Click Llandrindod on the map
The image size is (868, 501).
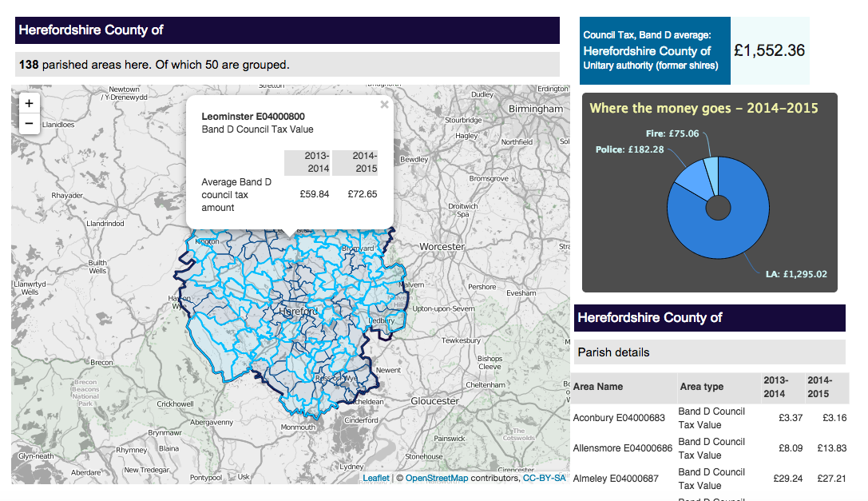pyautogui.click(x=105, y=224)
